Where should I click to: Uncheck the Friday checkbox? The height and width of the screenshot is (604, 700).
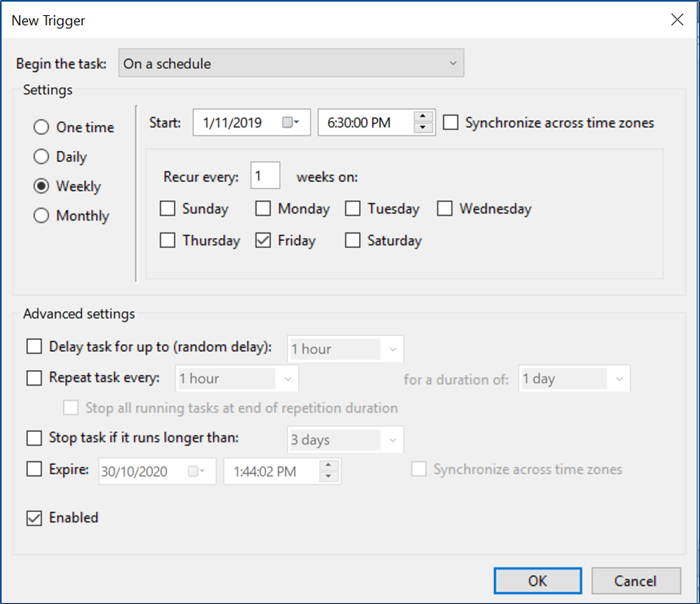point(263,241)
